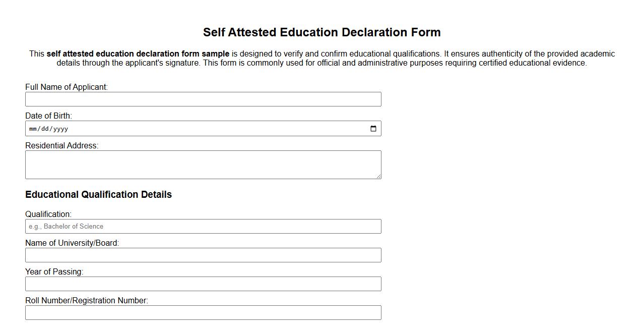The width and height of the screenshot is (644, 328).
Task: Click the Qualification label above its field
Action: click(x=48, y=214)
